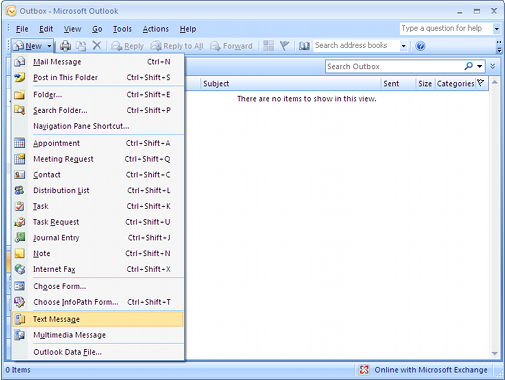
Task: Click the Forward toolbar button
Action: coord(231,46)
